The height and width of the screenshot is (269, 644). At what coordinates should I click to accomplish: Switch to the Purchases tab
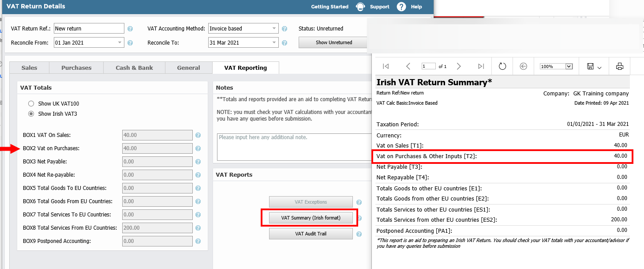click(x=76, y=68)
